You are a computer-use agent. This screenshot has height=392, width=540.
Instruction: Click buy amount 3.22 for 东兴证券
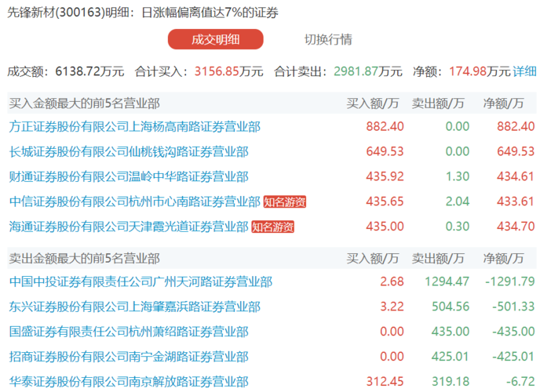(392, 307)
